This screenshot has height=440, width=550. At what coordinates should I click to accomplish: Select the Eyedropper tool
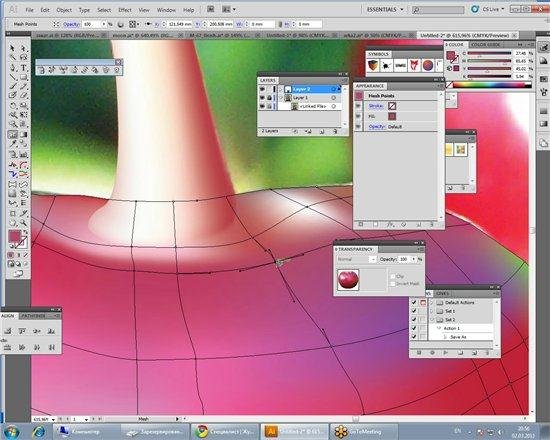[x=13, y=144]
